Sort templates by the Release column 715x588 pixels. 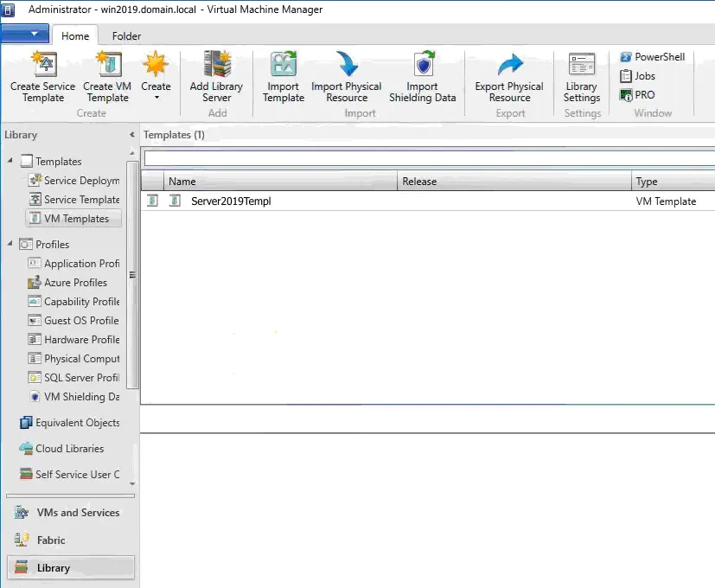pos(514,181)
